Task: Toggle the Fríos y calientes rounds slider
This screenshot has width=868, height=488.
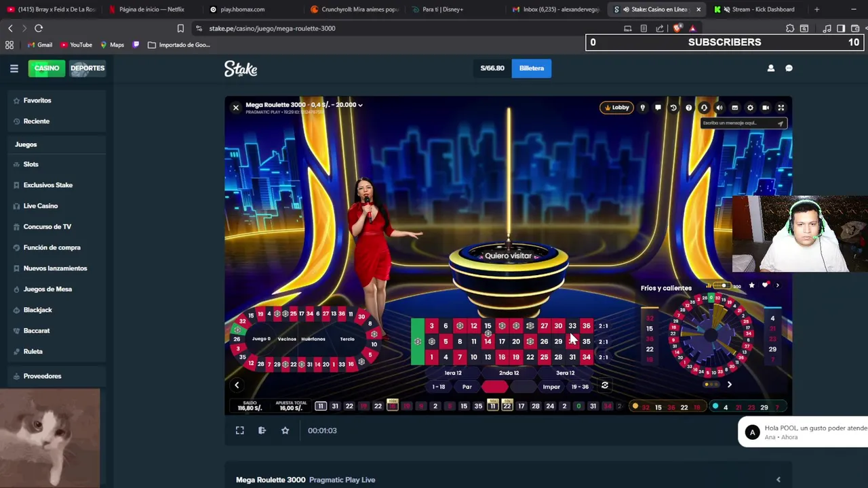Action: [x=722, y=286]
